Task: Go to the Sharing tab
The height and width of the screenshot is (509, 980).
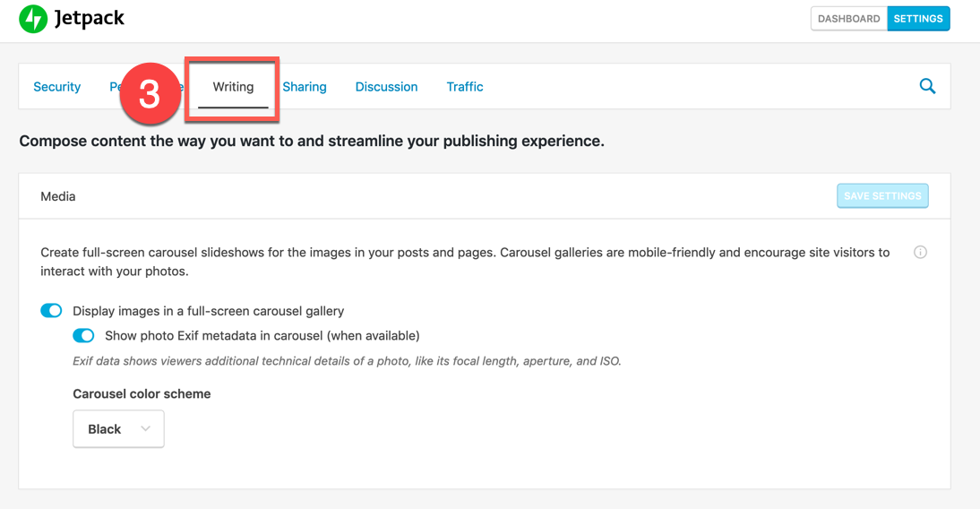Action: (x=305, y=87)
